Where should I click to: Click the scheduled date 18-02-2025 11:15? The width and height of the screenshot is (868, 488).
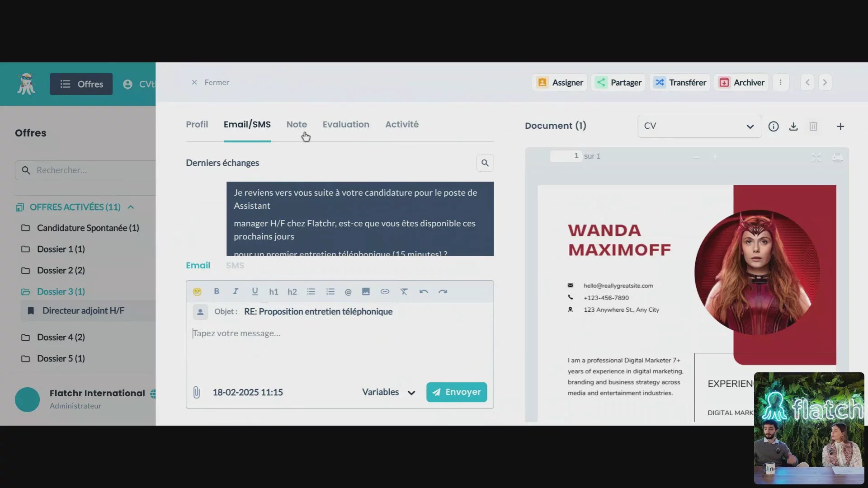pos(248,392)
